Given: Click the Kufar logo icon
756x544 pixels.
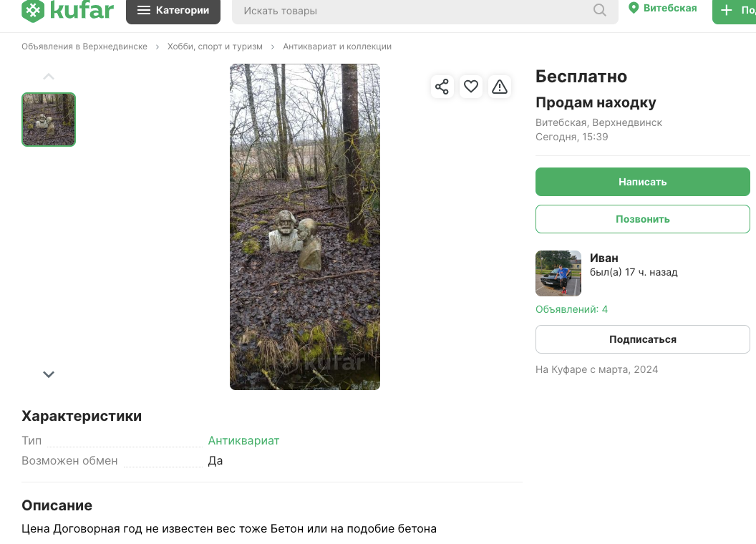Looking at the screenshot, I should point(33,10).
